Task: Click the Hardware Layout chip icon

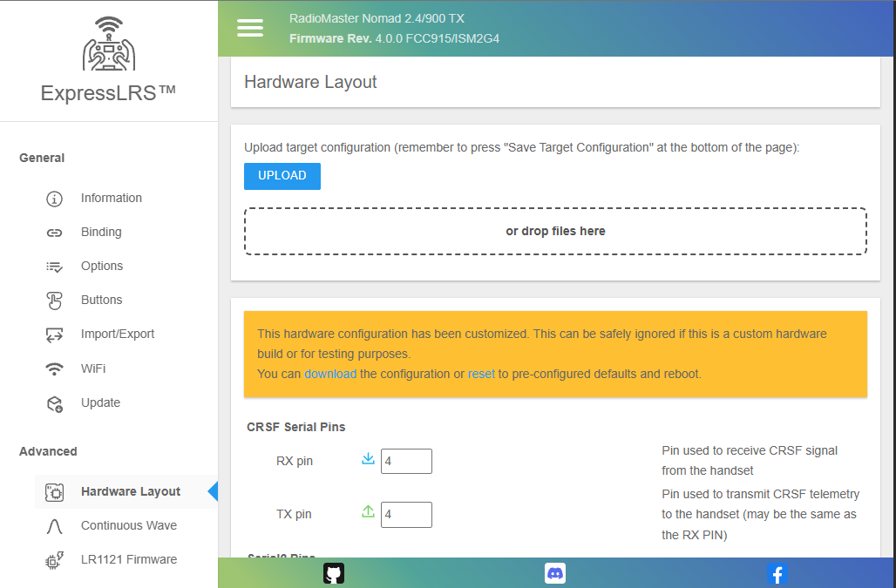Action: [54, 491]
